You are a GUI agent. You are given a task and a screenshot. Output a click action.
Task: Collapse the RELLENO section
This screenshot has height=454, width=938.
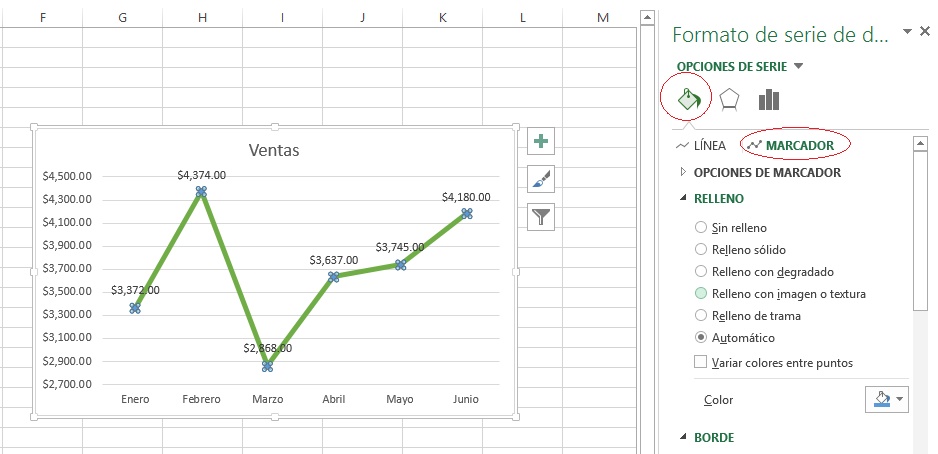685,199
